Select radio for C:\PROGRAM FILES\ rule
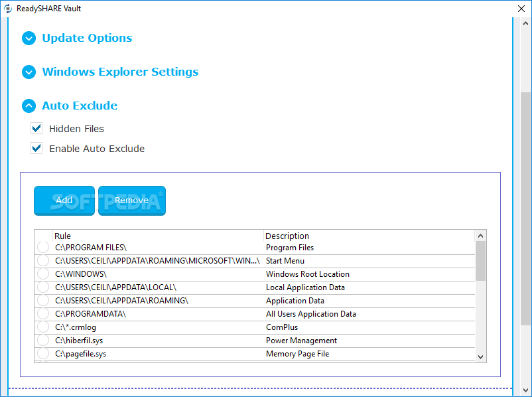Screen dimensions: 532x397 coord(43,247)
